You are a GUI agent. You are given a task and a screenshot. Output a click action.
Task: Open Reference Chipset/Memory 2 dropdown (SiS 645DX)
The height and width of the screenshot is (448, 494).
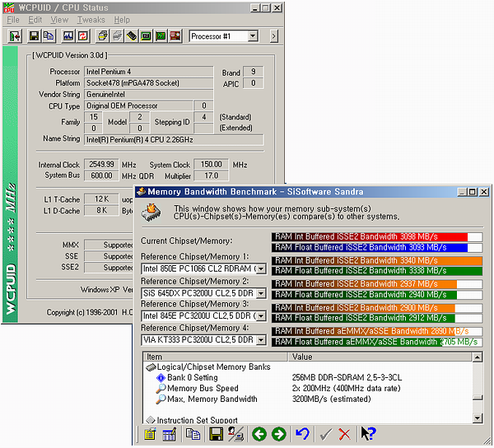261,294
